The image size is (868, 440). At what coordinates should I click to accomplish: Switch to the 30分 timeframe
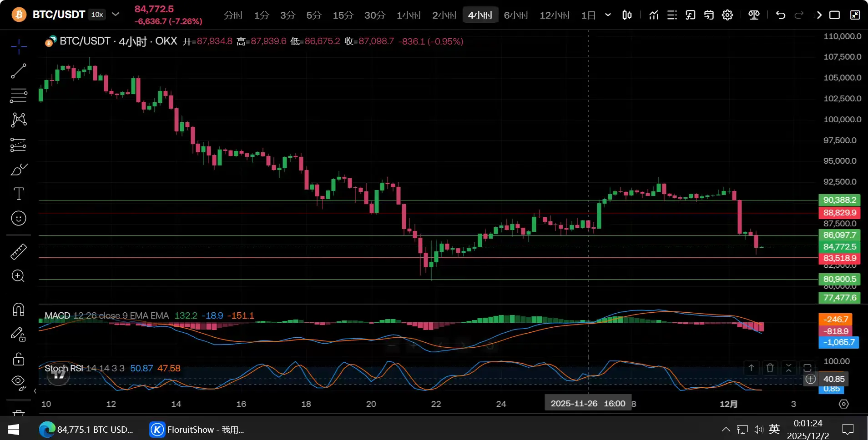[375, 15]
